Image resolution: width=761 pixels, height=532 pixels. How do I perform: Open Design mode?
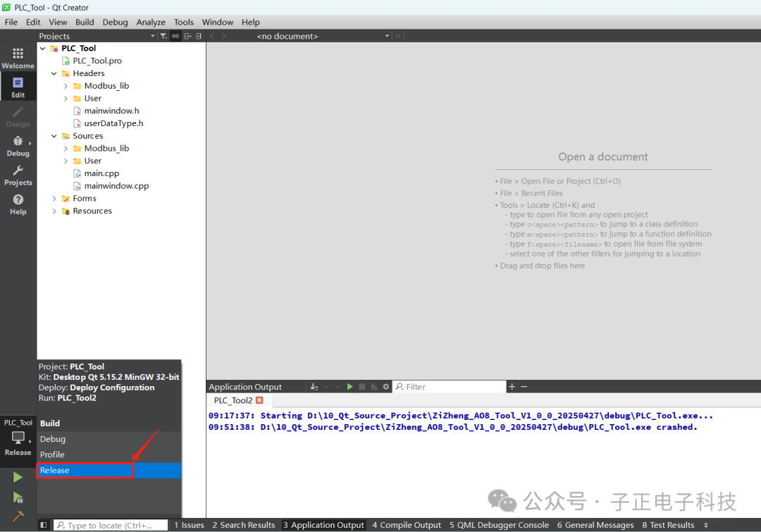[18, 116]
